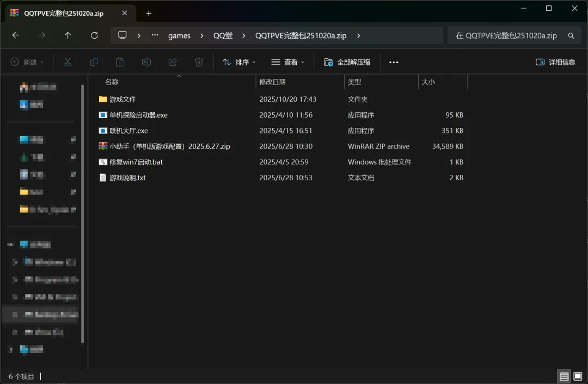Select the 游戏文件 folder

click(122, 99)
